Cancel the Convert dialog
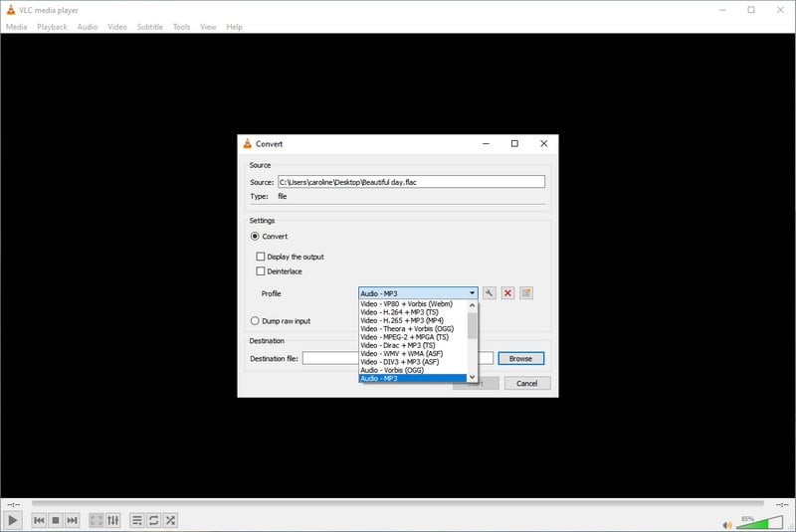The height and width of the screenshot is (532, 796). [527, 384]
